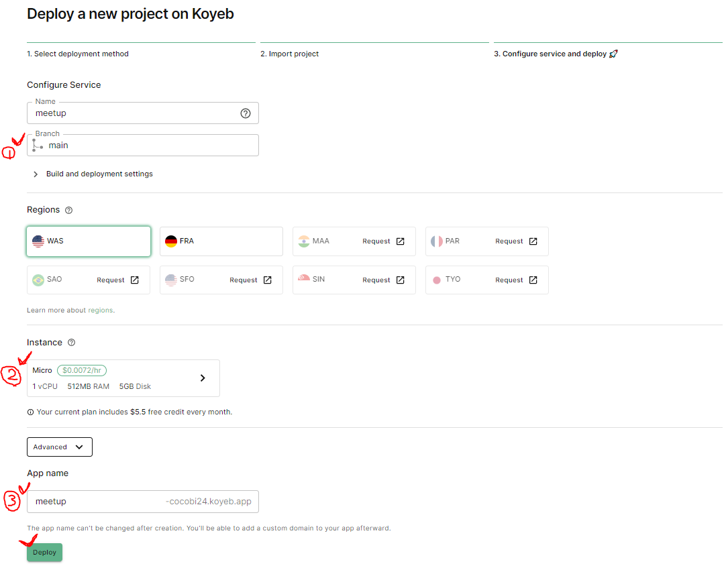This screenshot has height=568, width=728.
Task: Select the FRA region card
Action: [x=221, y=241]
